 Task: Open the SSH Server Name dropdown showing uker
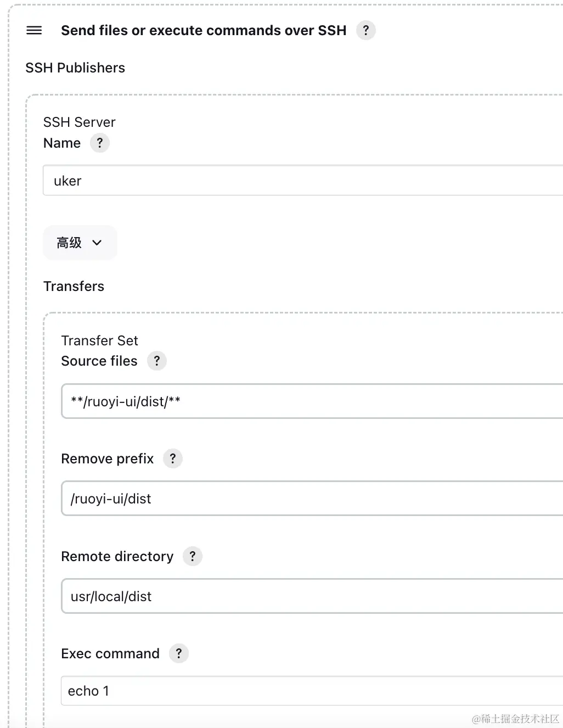(x=303, y=181)
